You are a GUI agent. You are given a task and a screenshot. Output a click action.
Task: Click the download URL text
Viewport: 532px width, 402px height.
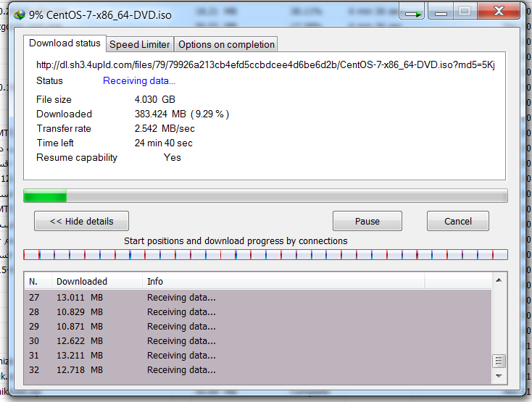tap(265, 64)
